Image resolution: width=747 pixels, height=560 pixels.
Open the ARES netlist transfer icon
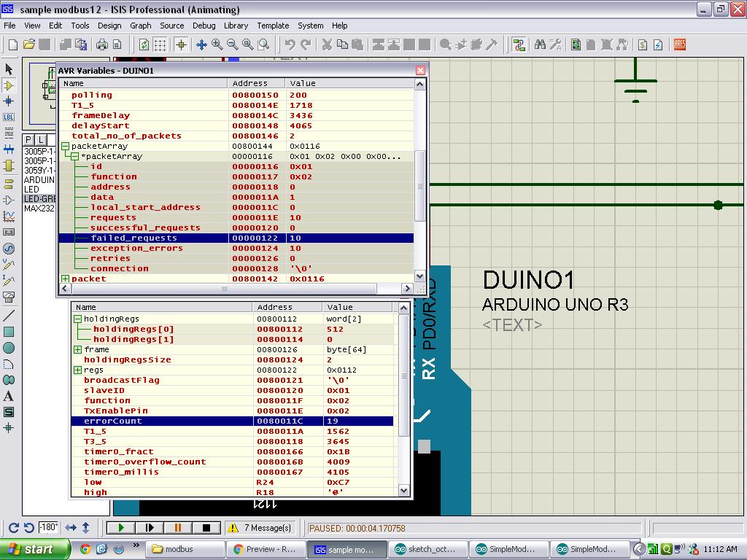pos(680,44)
